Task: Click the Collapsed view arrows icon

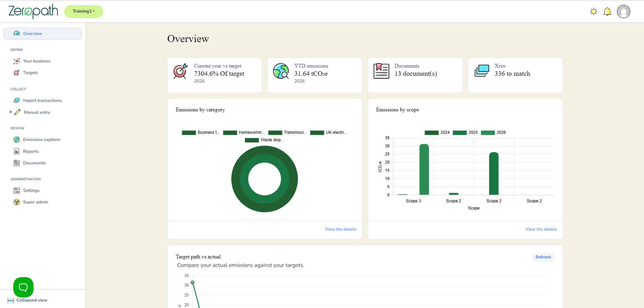Action: [x=11, y=301]
